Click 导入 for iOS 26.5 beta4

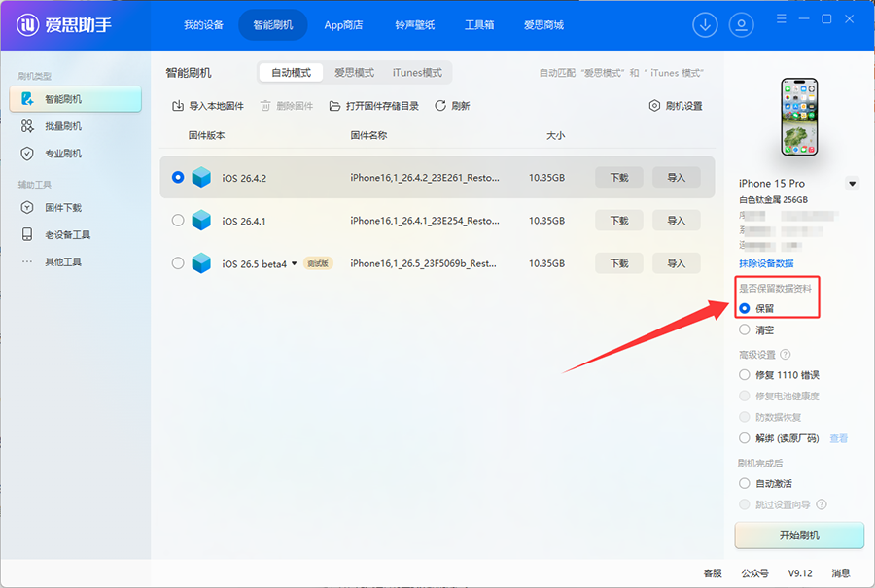click(x=677, y=263)
